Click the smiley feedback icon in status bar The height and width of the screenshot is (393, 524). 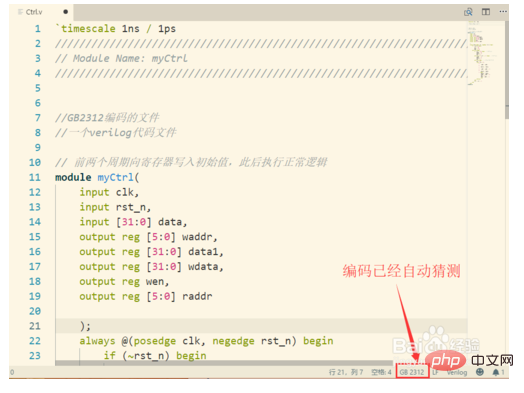coord(480,372)
